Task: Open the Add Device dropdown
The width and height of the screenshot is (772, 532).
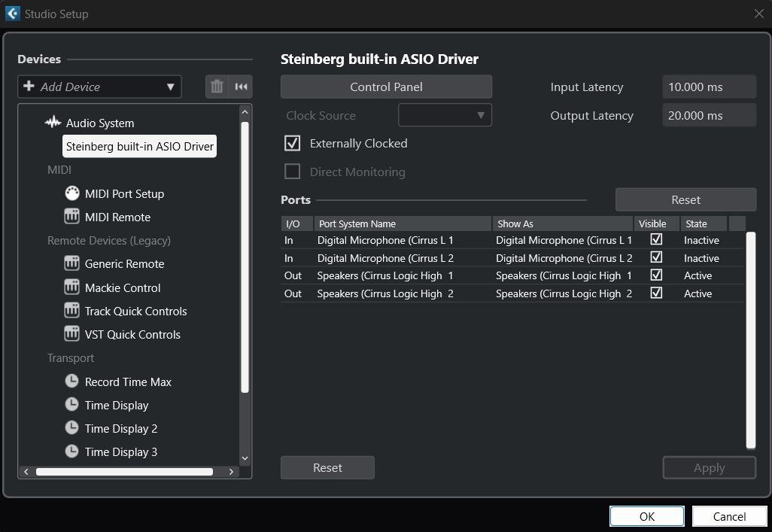Action: 99,87
